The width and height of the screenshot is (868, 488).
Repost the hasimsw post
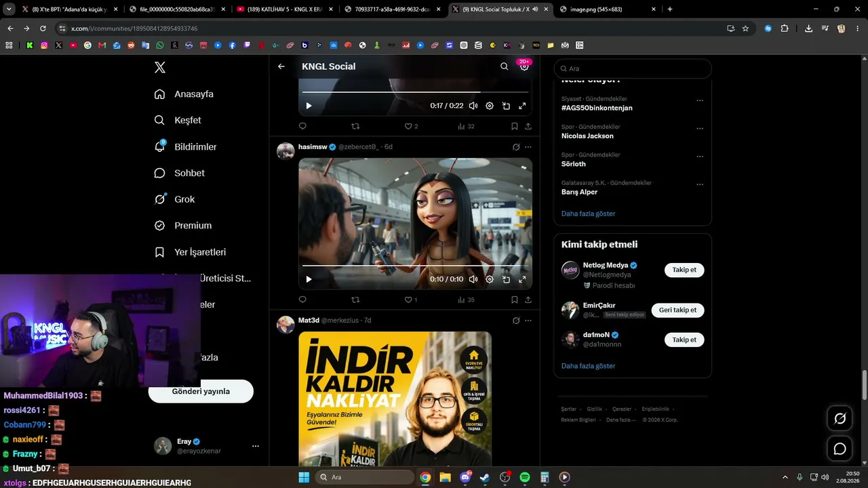(355, 300)
